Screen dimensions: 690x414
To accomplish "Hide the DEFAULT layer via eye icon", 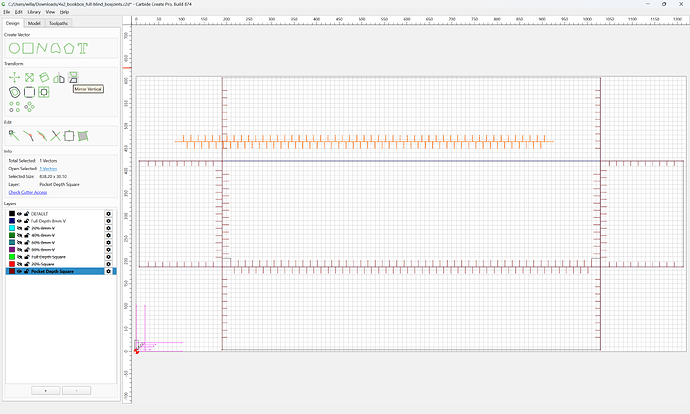I will click(x=19, y=214).
